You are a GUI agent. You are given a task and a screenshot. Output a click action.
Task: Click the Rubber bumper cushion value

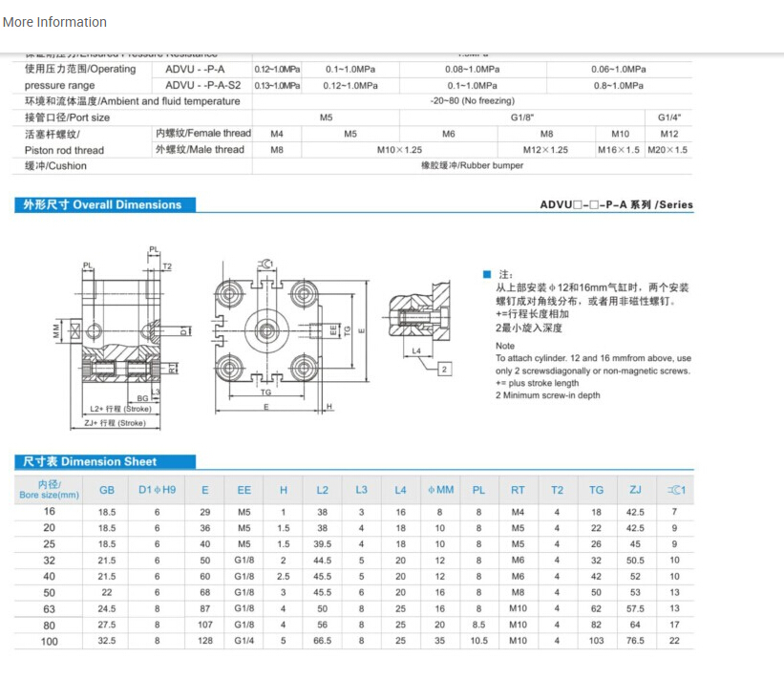472,165
